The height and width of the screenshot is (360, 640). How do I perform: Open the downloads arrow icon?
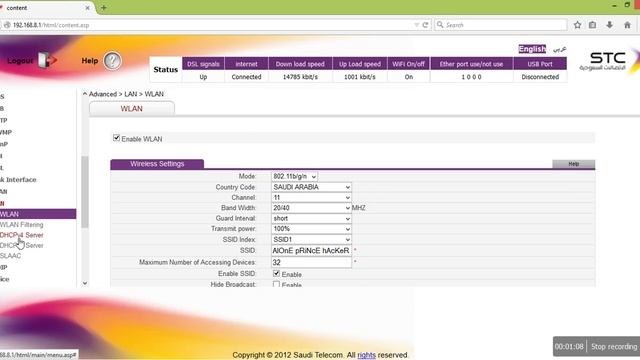click(x=609, y=25)
